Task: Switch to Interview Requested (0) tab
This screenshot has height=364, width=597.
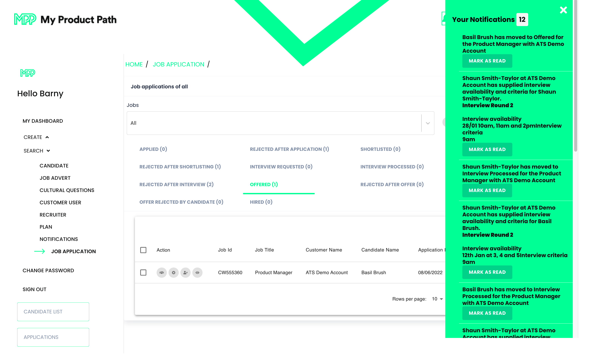Action: 281,167
